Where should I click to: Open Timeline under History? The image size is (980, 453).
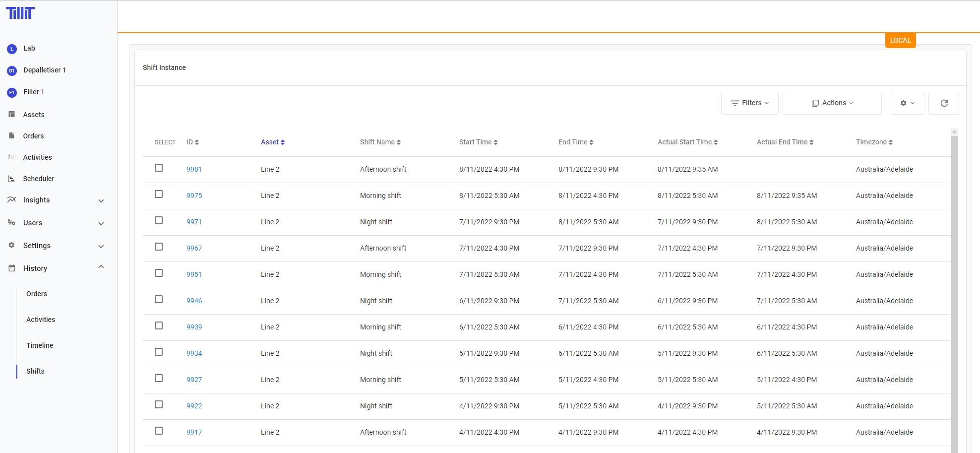40,345
